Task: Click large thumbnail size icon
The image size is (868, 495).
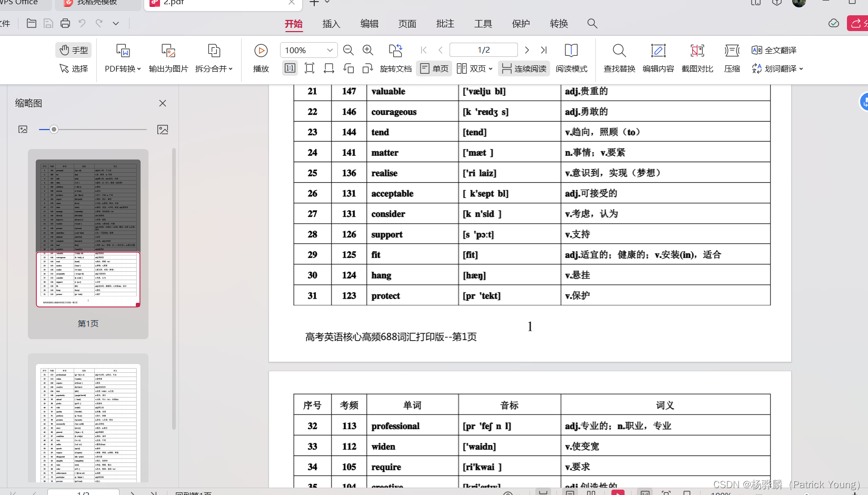Action: pos(163,129)
